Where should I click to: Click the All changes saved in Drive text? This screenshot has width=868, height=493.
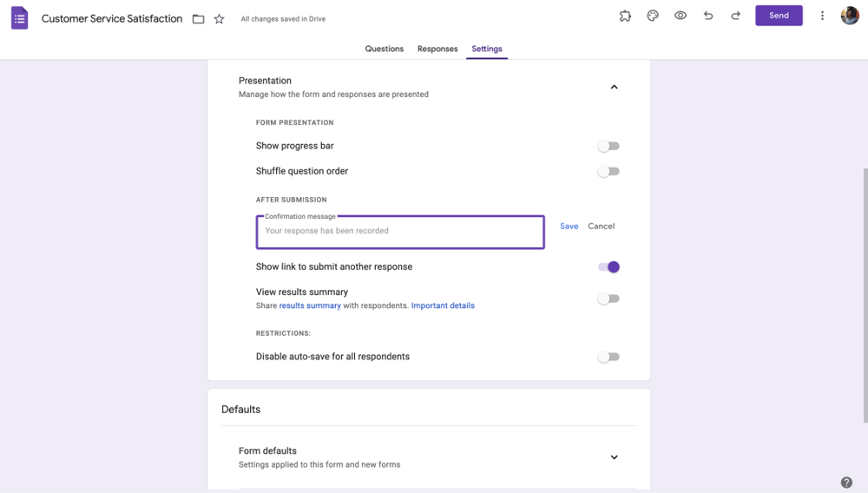[283, 19]
